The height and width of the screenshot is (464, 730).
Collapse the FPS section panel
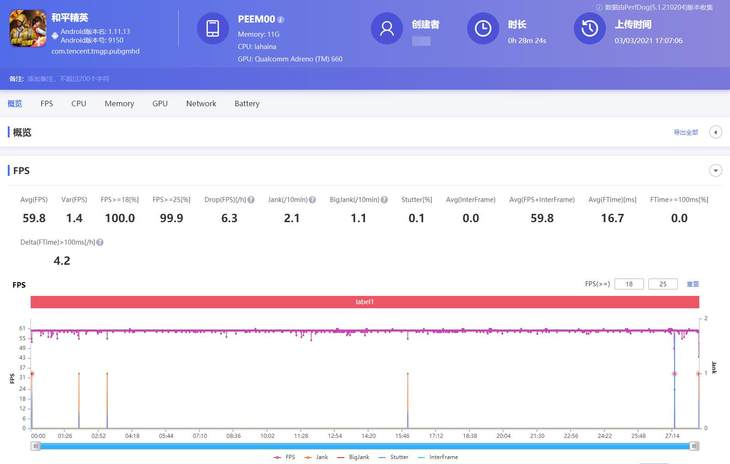pyautogui.click(x=715, y=171)
